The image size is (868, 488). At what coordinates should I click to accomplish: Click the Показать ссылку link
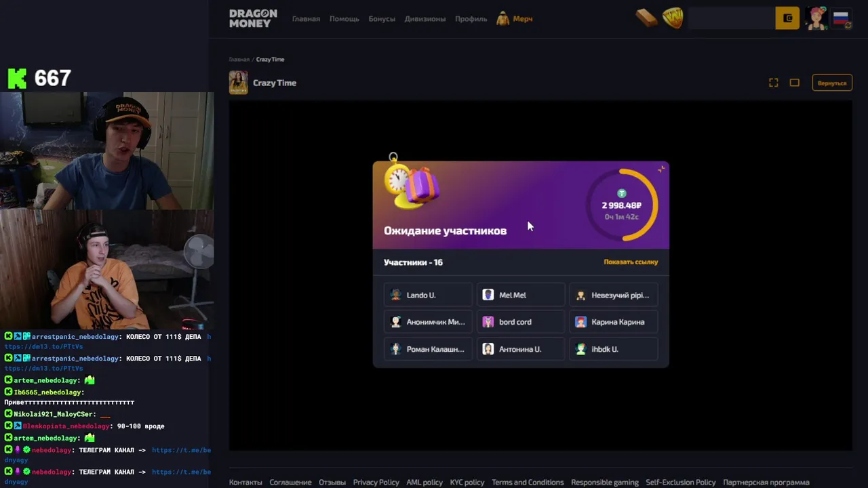[x=631, y=262]
